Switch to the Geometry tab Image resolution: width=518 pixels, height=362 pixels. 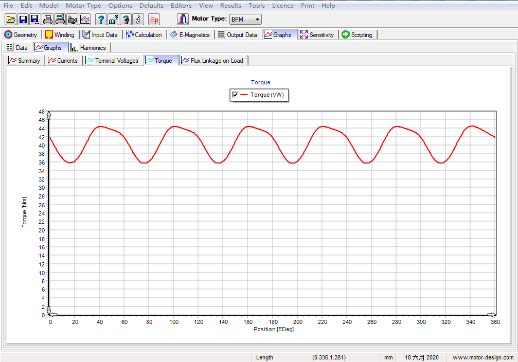[x=21, y=35]
